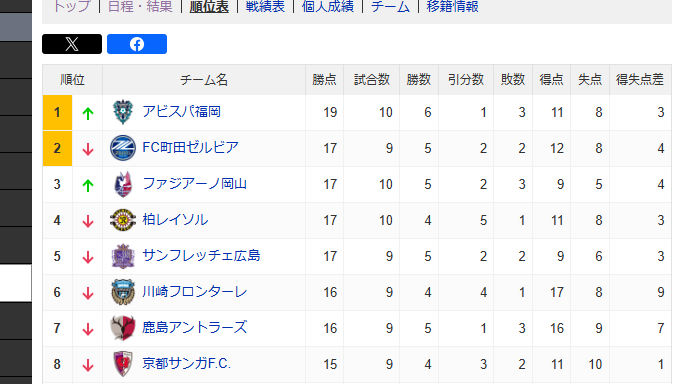
Task: Click the 勝点 column header
Action: (x=325, y=80)
